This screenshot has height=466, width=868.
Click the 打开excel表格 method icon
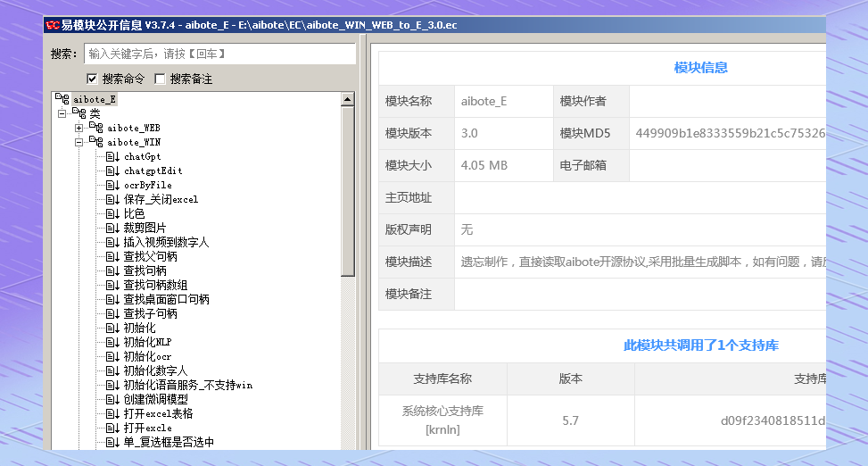(x=113, y=414)
